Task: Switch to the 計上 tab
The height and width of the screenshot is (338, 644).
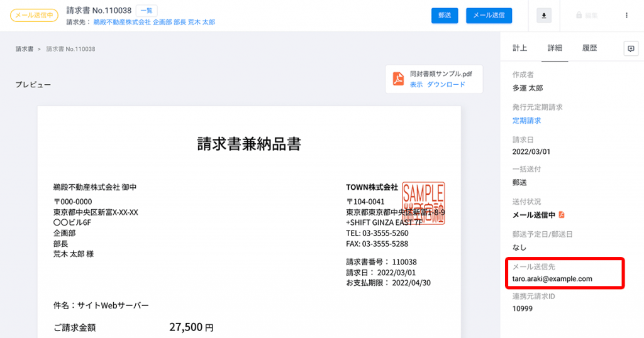Action: (x=519, y=48)
